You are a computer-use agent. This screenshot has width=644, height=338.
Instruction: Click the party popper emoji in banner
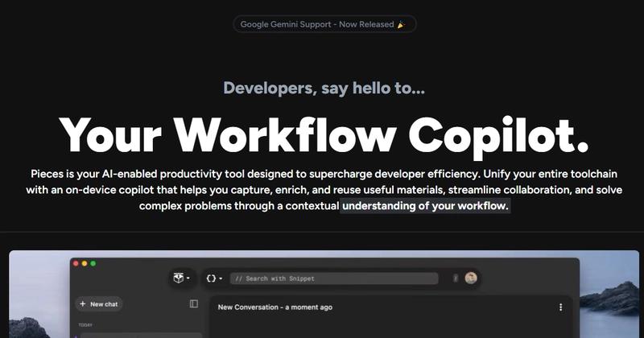click(401, 25)
